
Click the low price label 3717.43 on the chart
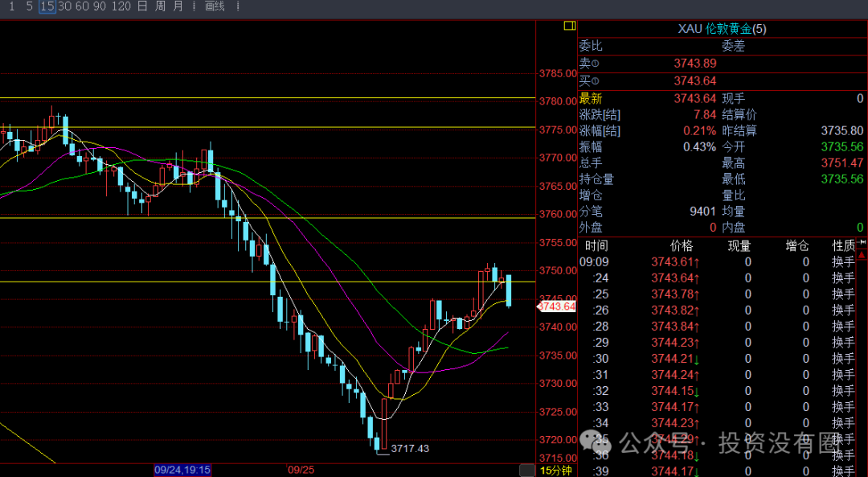coord(410,448)
